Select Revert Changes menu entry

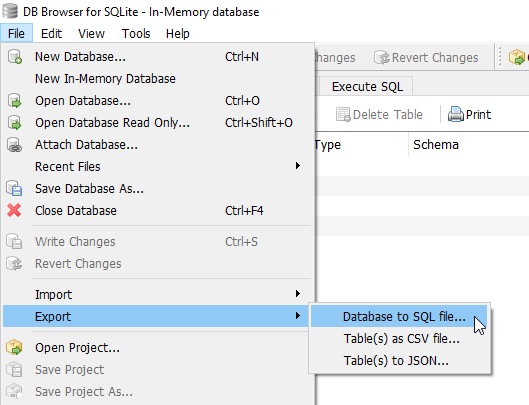[x=157, y=264]
